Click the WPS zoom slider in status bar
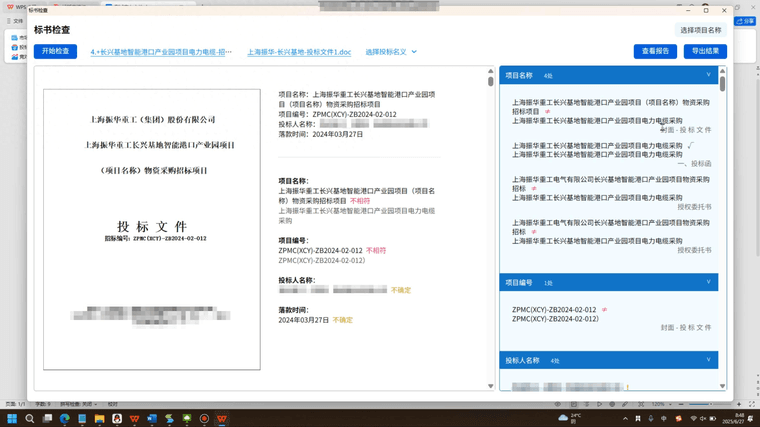The width and height of the screenshot is (760, 427). [708, 404]
